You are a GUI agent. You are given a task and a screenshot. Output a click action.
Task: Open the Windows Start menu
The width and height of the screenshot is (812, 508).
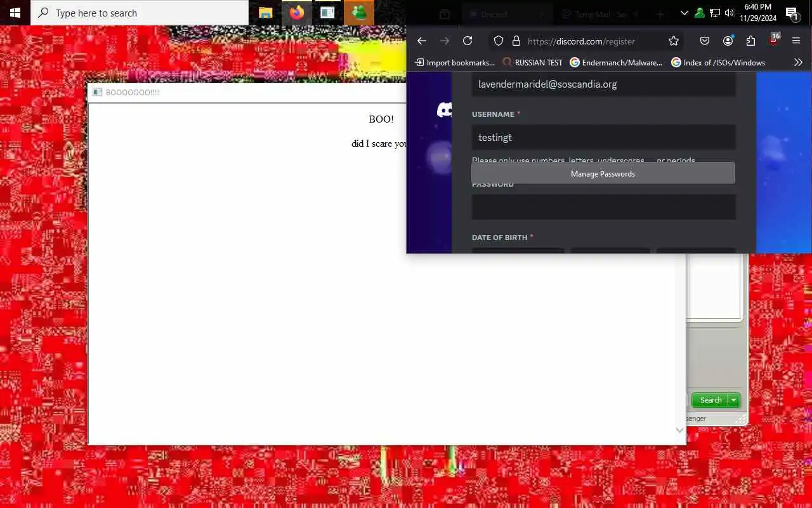tap(15, 13)
